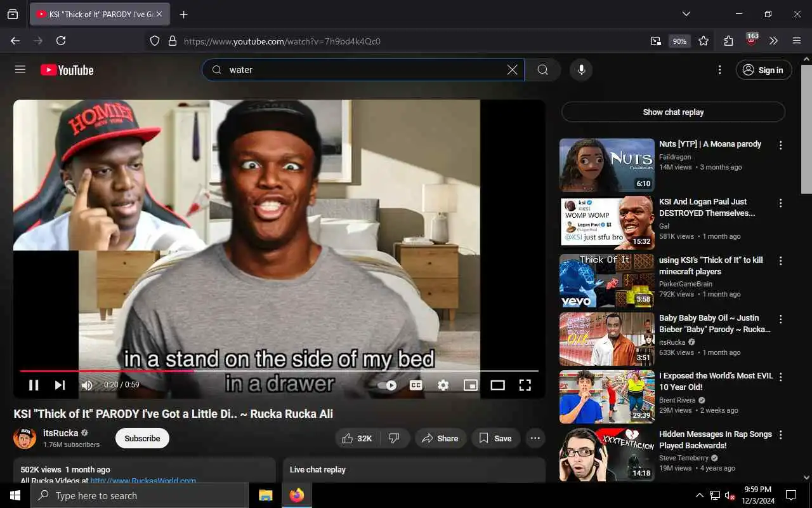This screenshot has height=508, width=812.
Task: Open the Windows notification center
Action: coord(791,495)
